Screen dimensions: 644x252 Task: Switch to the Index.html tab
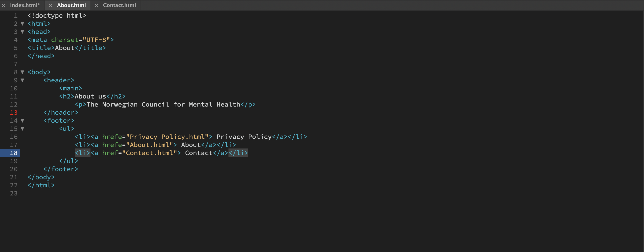[x=25, y=5]
